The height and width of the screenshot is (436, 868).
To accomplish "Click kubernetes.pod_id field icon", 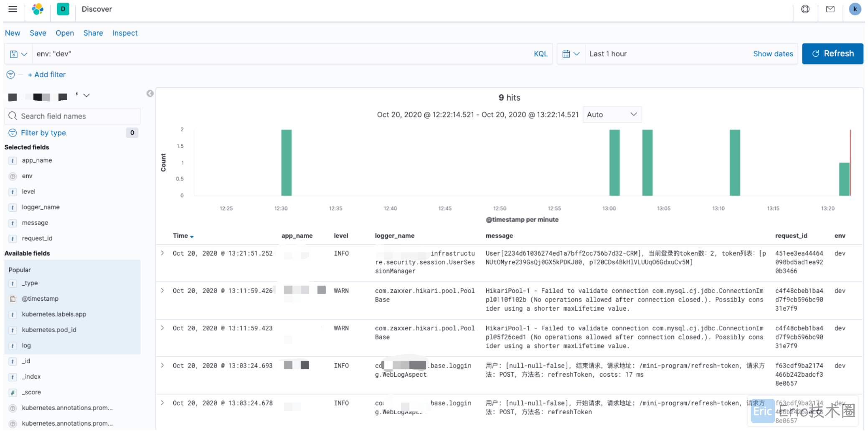I will pyautogui.click(x=13, y=330).
